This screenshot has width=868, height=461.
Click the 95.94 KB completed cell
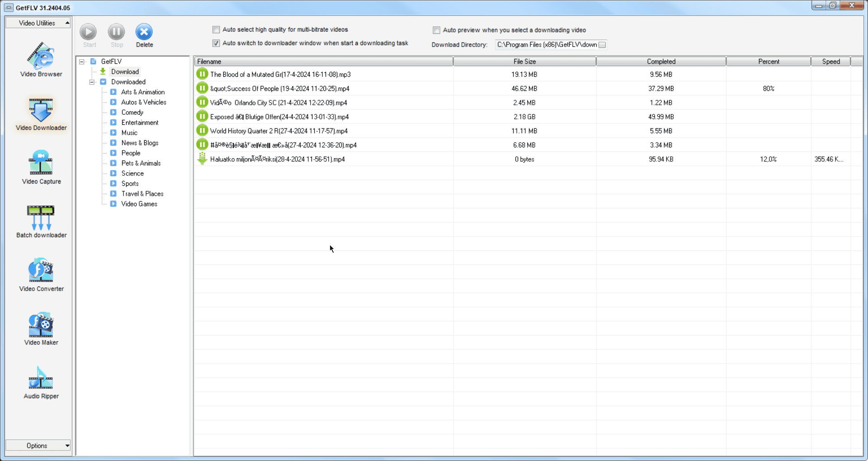pos(661,159)
